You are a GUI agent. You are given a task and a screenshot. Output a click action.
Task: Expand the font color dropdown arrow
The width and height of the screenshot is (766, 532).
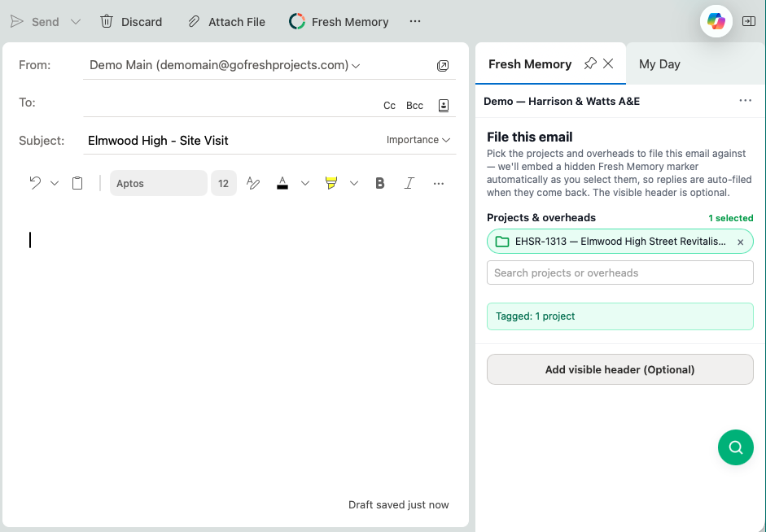coord(304,184)
